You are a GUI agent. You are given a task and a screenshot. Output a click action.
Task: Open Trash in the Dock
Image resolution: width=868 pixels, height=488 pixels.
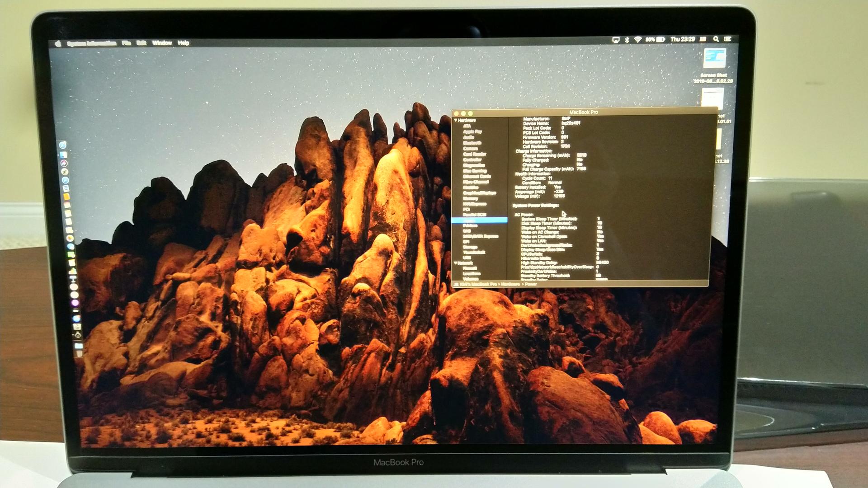[x=79, y=354]
